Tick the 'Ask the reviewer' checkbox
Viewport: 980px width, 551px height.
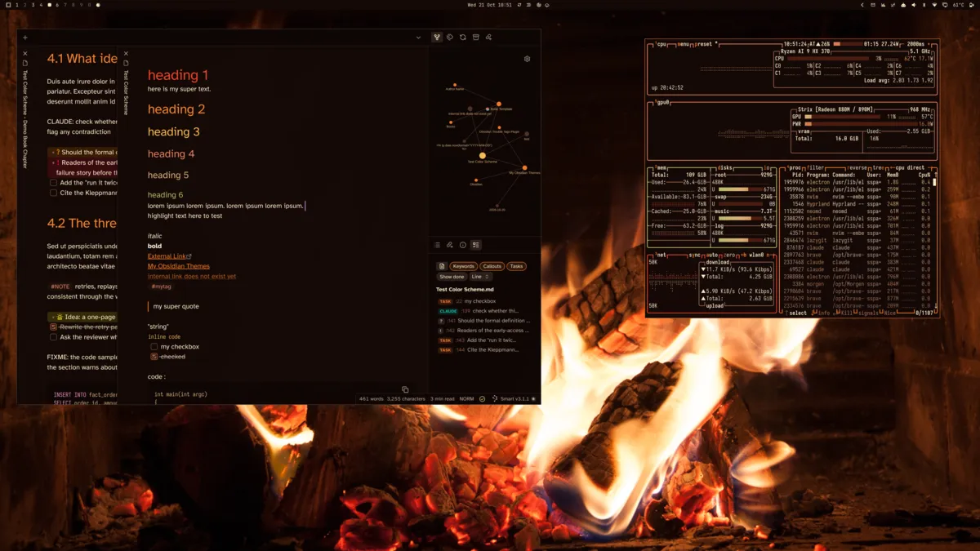(53, 337)
